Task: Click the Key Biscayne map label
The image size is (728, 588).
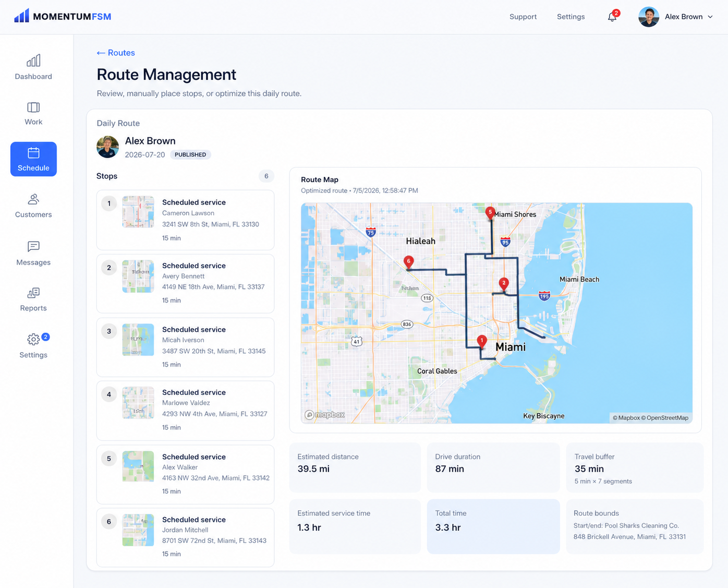Action: click(x=544, y=416)
